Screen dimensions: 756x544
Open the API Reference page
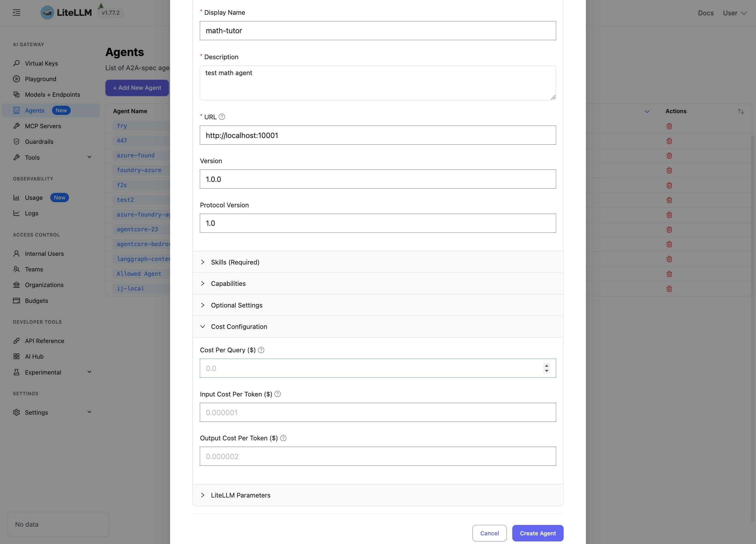click(44, 341)
